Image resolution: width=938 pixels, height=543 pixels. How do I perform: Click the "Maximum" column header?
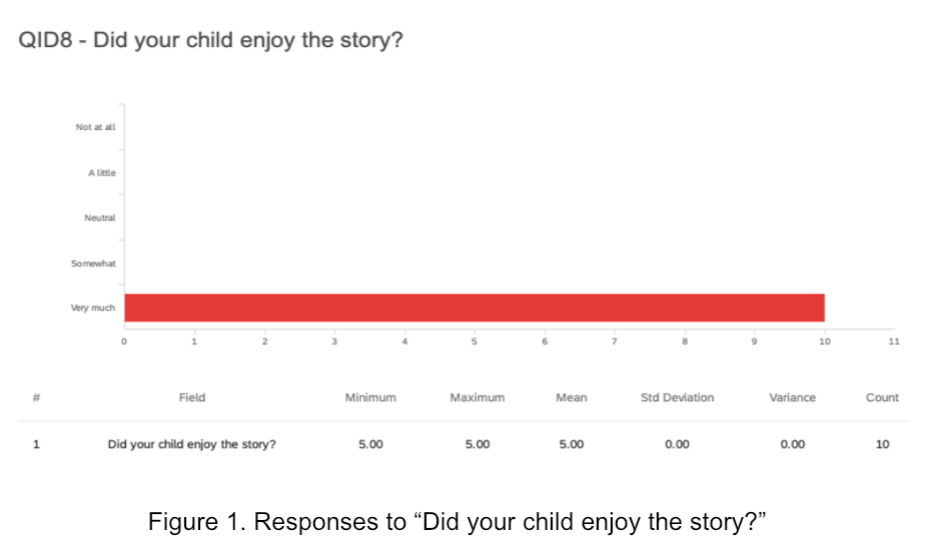tap(477, 397)
